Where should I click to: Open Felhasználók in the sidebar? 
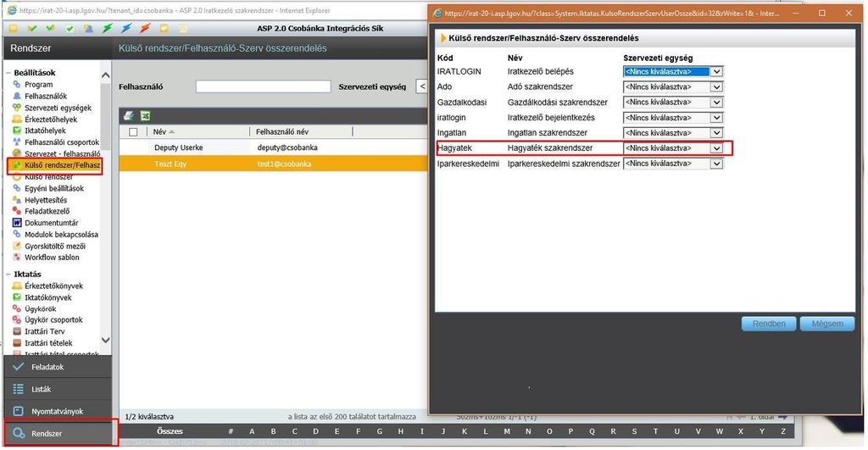pyautogui.click(x=46, y=97)
